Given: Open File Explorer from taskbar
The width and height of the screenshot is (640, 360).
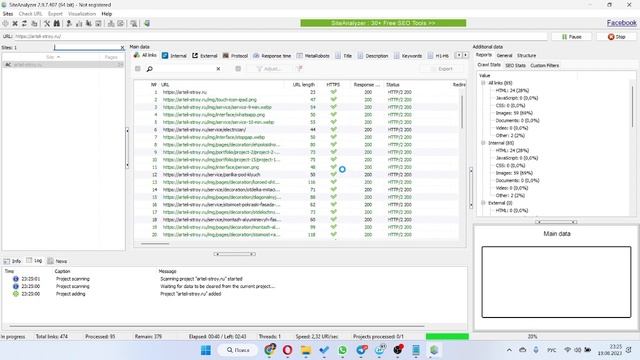Looking at the screenshot, I should 306,350.
